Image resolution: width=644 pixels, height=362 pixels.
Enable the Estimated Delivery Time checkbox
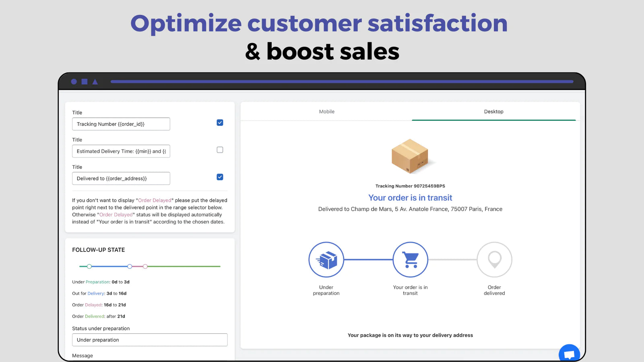(x=220, y=150)
